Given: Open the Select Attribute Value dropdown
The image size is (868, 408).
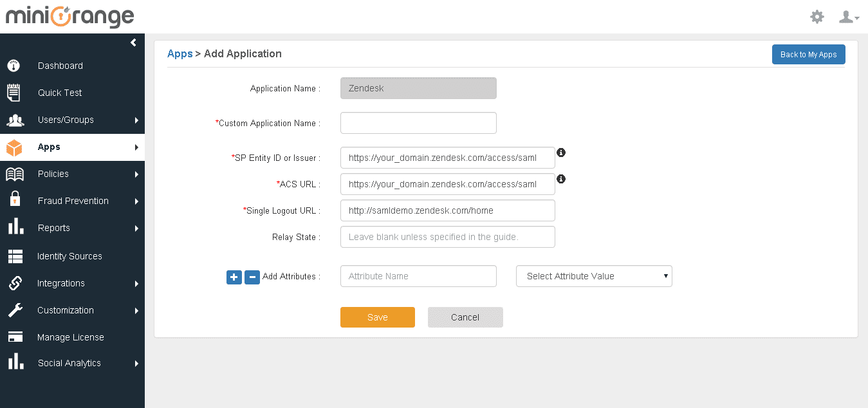Looking at the screenshot, I should (x=593, y=276).
